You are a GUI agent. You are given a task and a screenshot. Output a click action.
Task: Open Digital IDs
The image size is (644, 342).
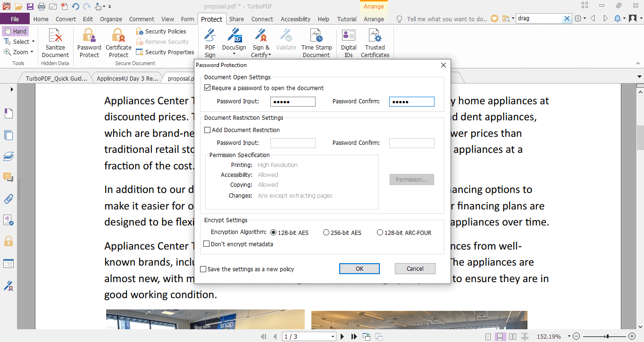(x=348, y=42)
